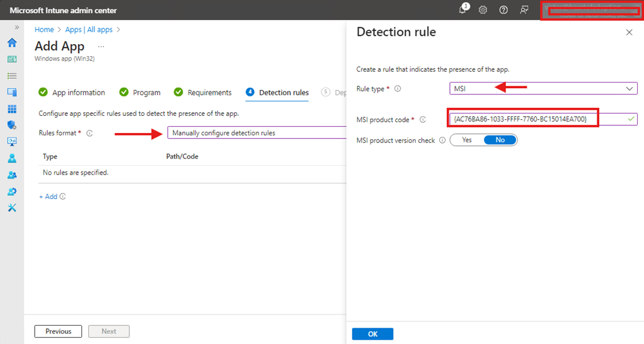Open the Add App ellipsis menu

[101, 47]
